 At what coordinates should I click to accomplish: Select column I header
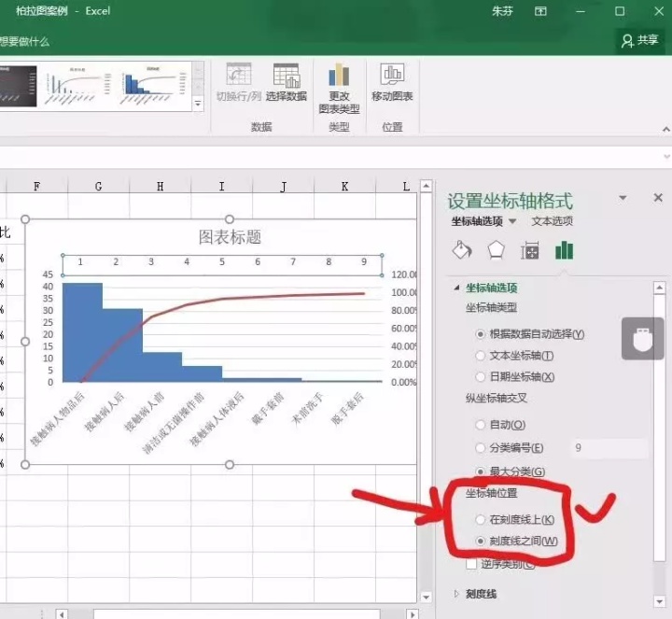click(221, 187)
